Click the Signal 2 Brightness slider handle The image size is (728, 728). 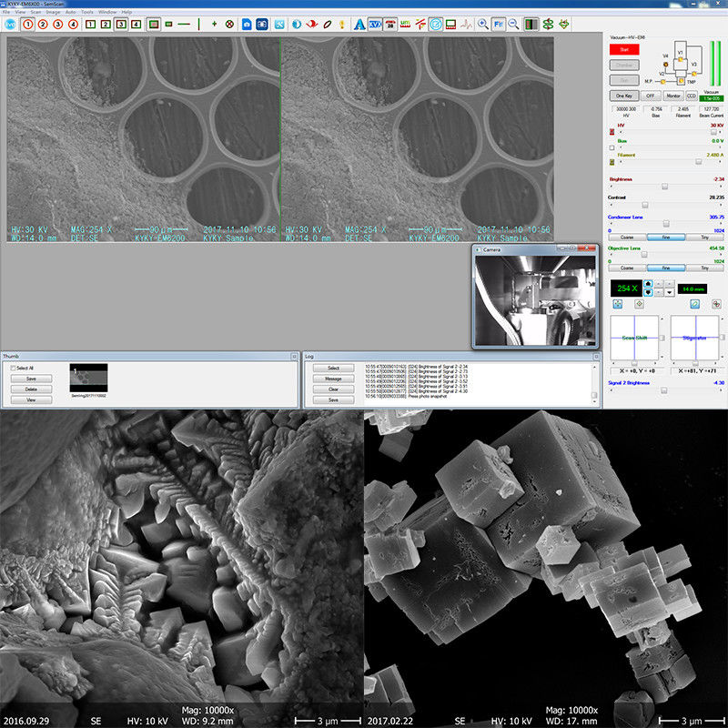click(x=664, y=390)
